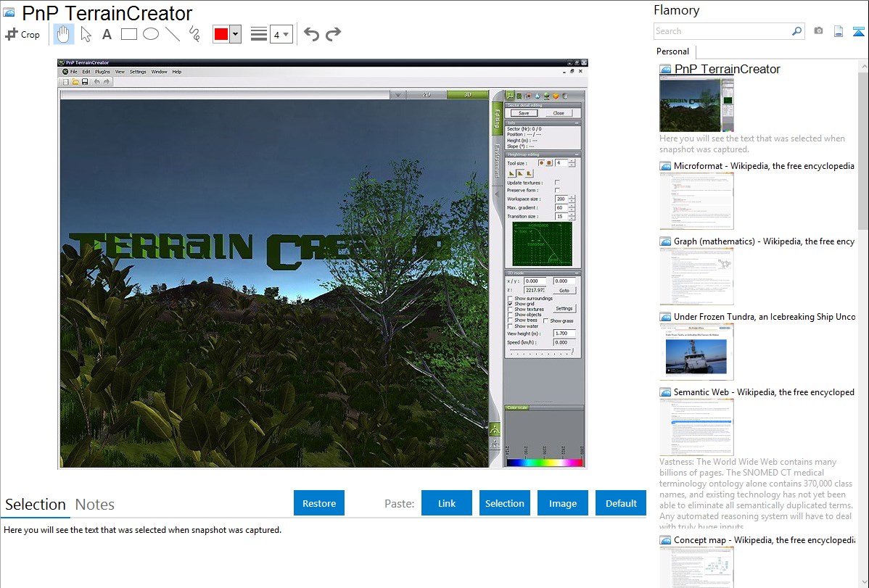Switch to the Personal tab

tap(673, 51)
